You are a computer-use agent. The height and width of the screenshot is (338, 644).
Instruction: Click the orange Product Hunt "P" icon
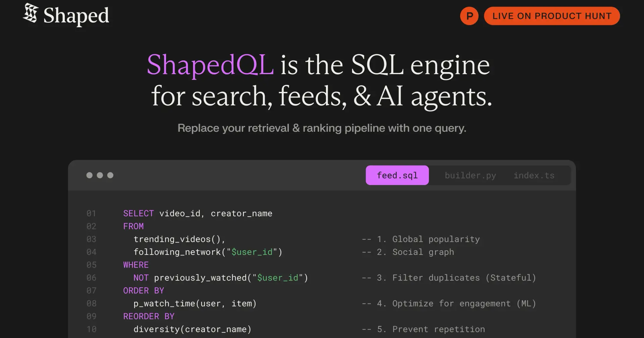(x=469, y=16)
